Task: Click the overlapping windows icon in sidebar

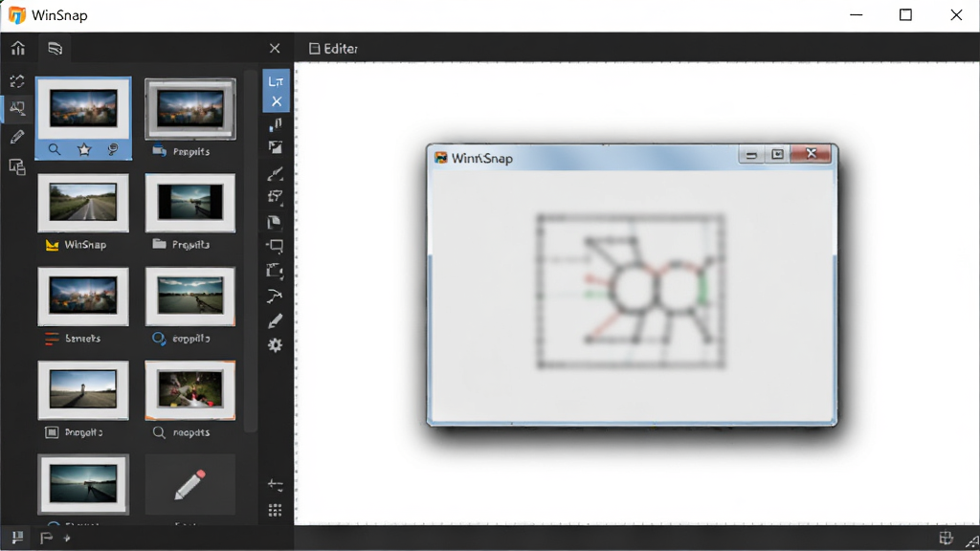Action: (x=17, y=166)
